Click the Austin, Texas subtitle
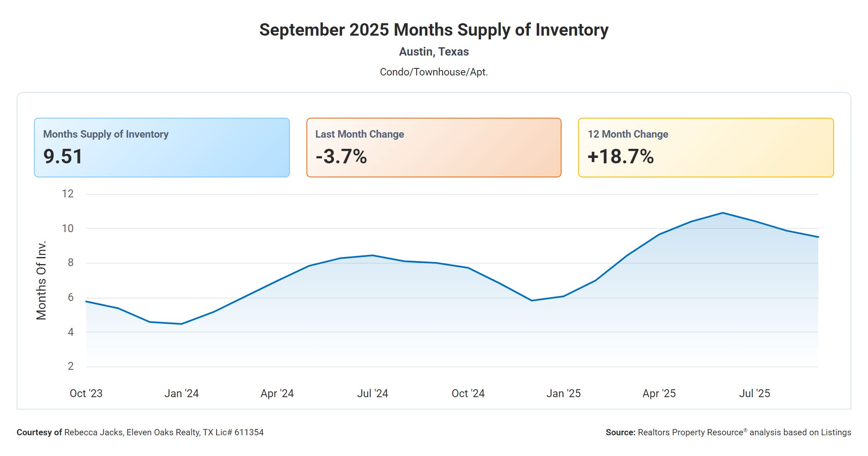The height and width of the screenshot is (456, 868). point(434,52)
